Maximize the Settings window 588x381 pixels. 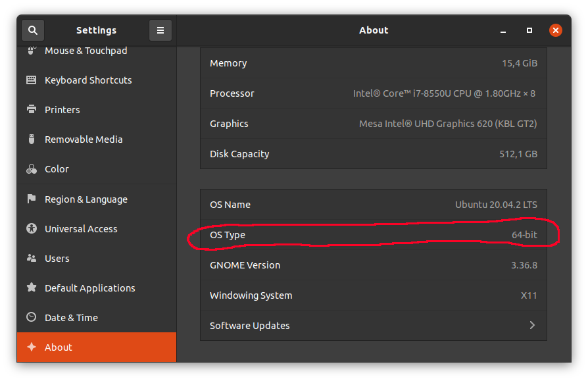point(529,30)
